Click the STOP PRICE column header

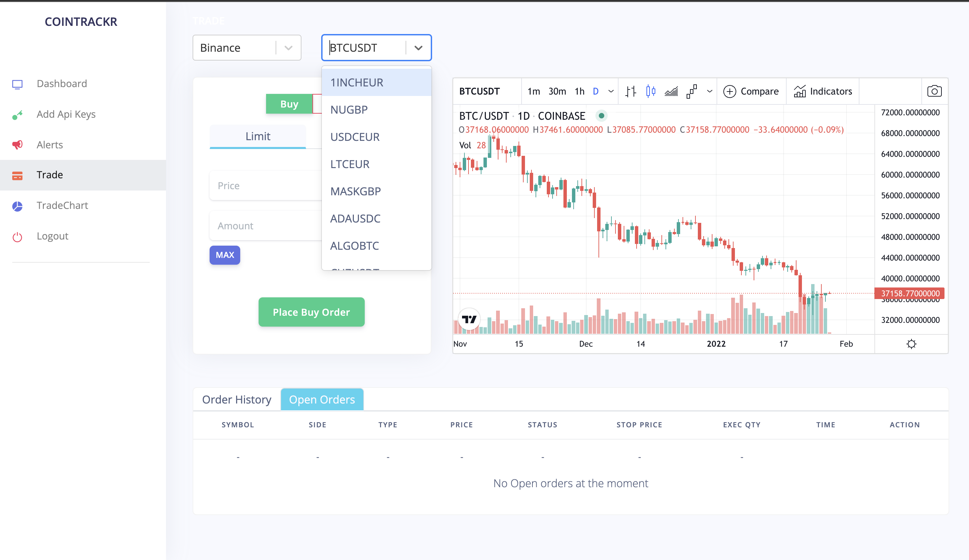pos(639,425)
